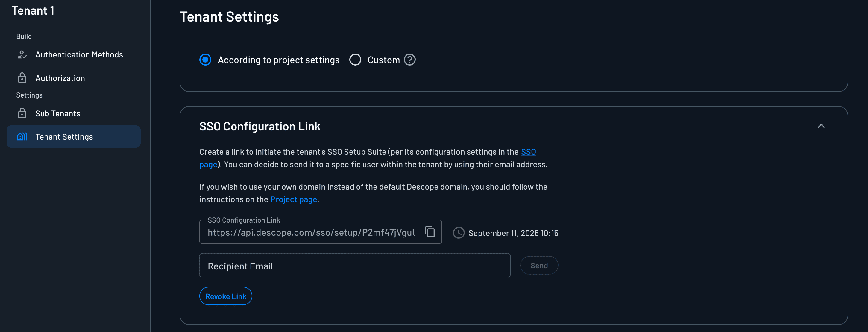
Task: Click the Authentication Methods user icon
Action: [x=22, y=54]
